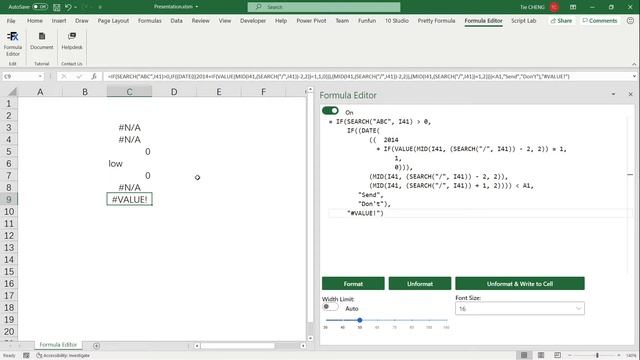This screenshot has height=360, width=640.
Task: Switch to Page Layout view icon
Action: click(541, 355)
